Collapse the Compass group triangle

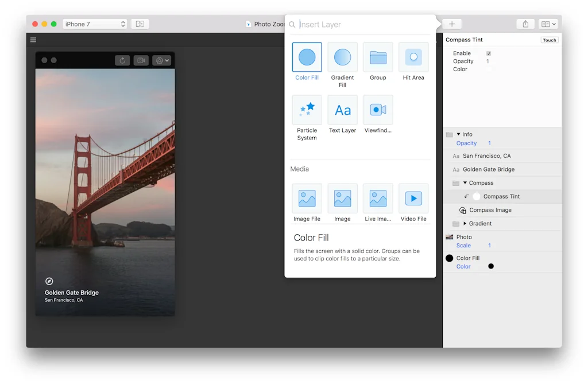tap(465, 183)
